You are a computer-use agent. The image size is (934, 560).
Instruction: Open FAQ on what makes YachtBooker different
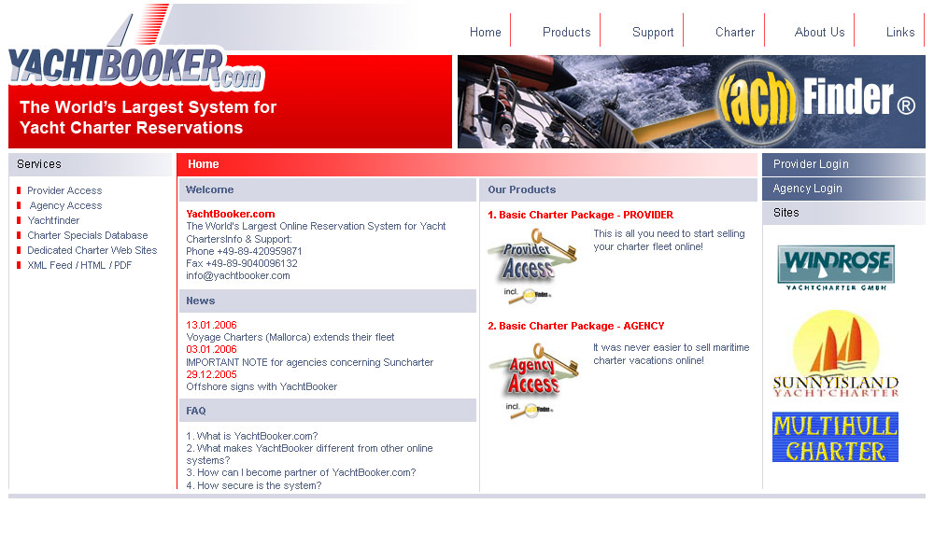(x=309, y=455)
